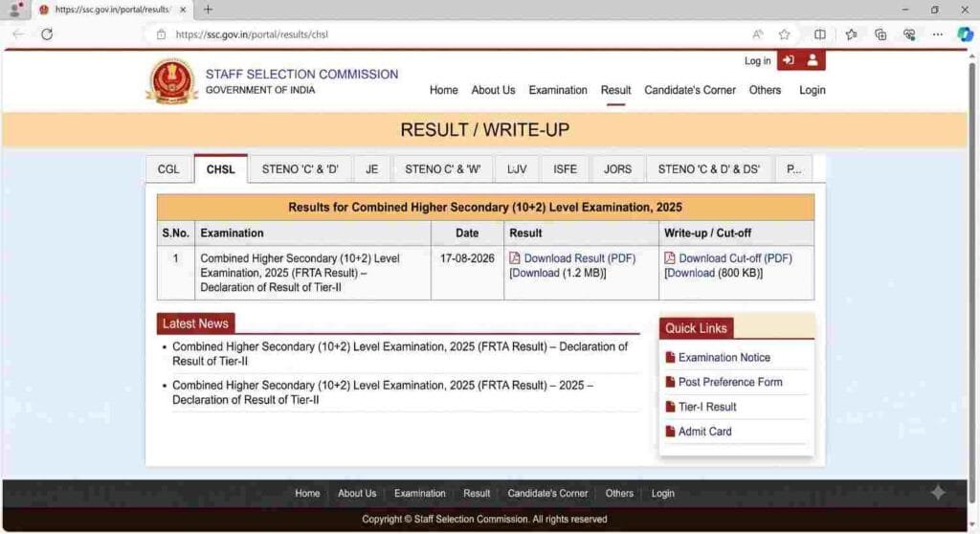Open Candidate's Corner in top navigation
980x534 pixels.
pos(690,90)
